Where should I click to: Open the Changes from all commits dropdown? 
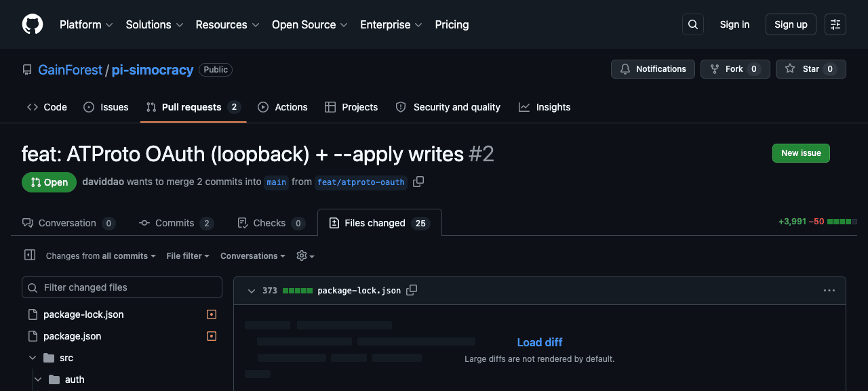click(101, 256)
